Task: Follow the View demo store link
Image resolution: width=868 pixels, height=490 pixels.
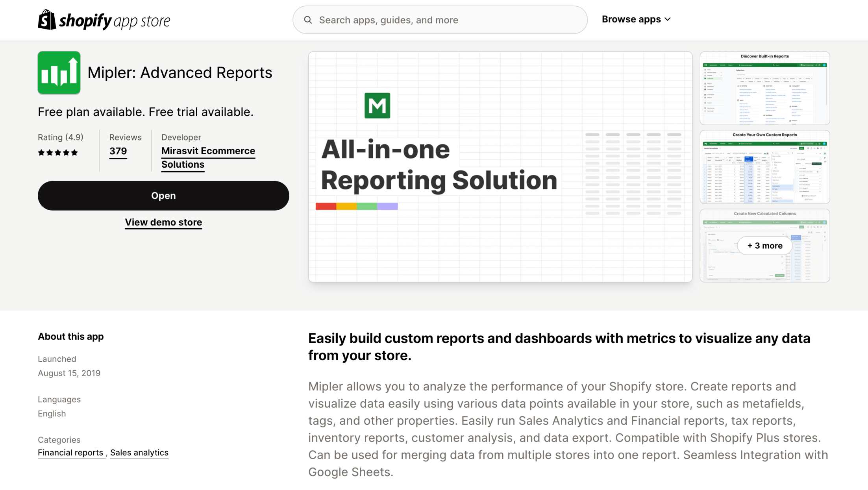Action: (163, 222)
